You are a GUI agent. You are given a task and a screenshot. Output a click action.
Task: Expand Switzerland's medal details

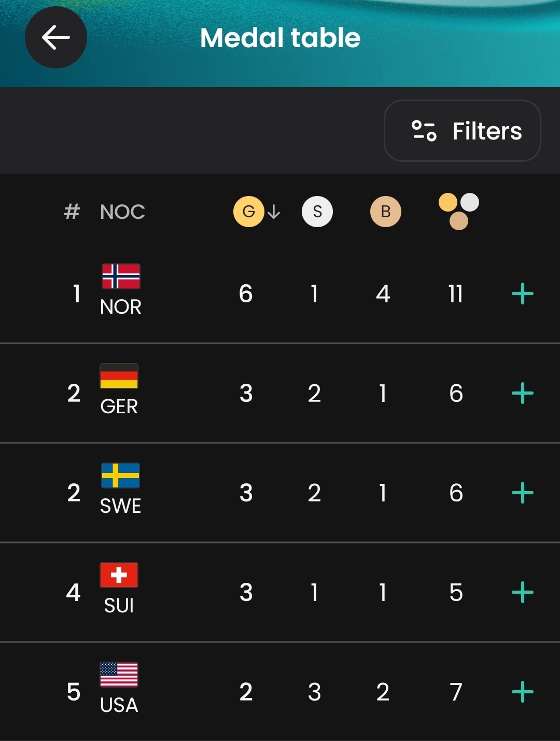pyautogui.click(x=522, y=593)
